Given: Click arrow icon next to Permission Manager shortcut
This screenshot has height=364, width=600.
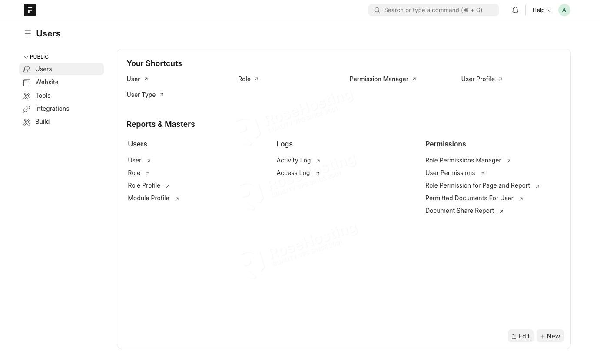Looking at the screenshot, I should (414, 79).
